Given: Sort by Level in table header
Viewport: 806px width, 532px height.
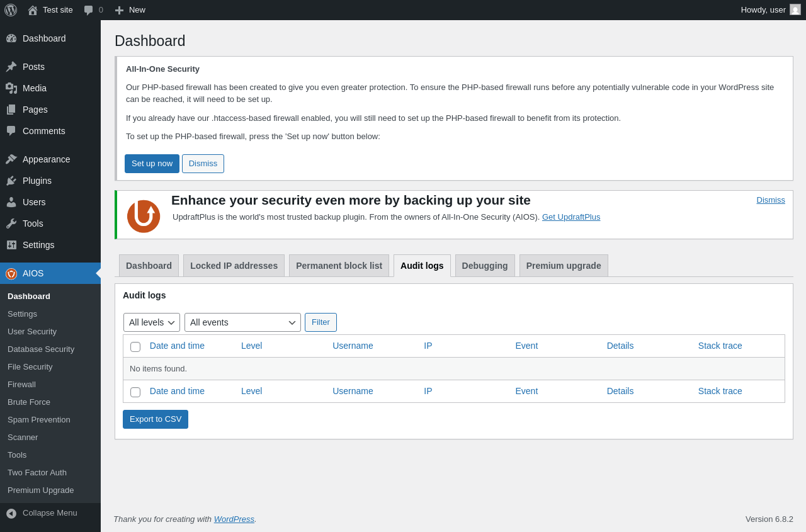Looking at the screenshot, I should click(251, 346).
